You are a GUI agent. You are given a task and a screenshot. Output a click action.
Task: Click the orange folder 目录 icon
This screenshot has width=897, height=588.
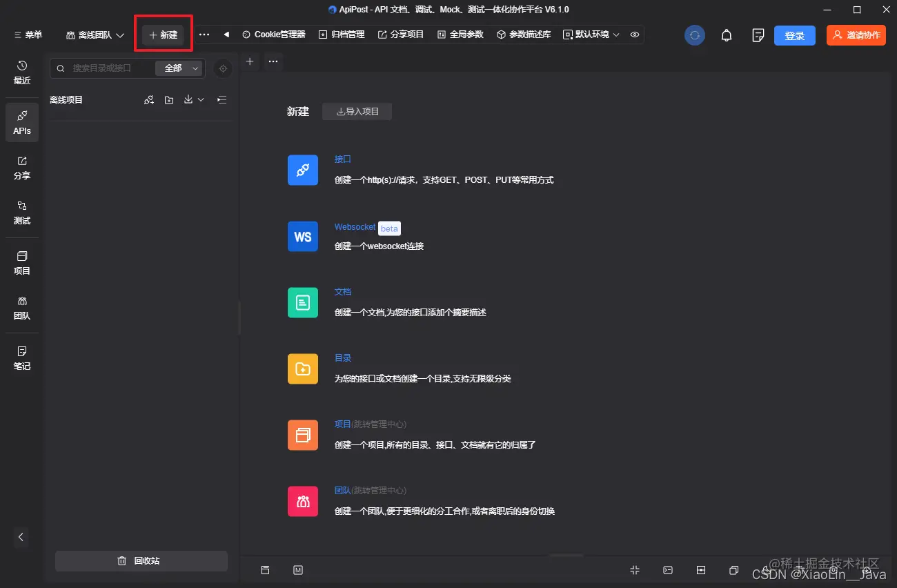coord(302,369)
